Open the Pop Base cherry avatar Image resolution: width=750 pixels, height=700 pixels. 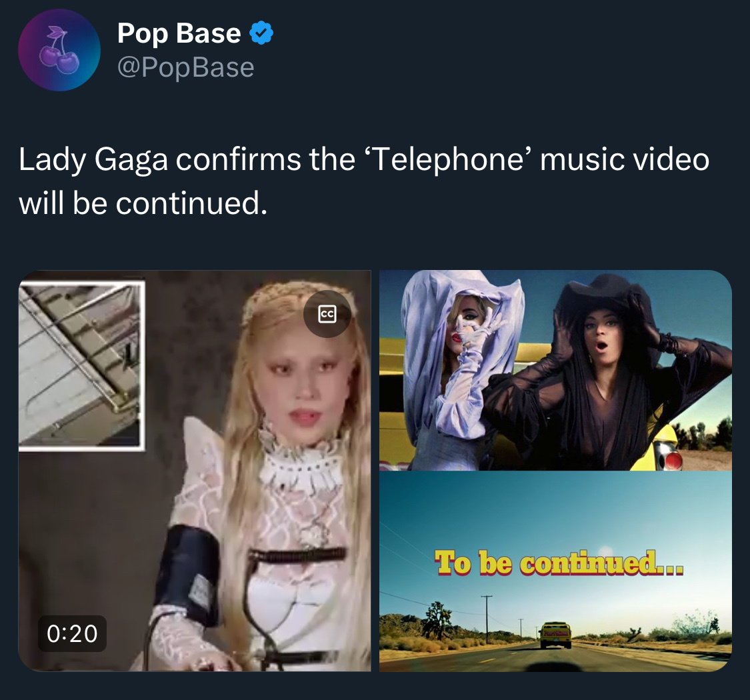click(x=59, y=50)
